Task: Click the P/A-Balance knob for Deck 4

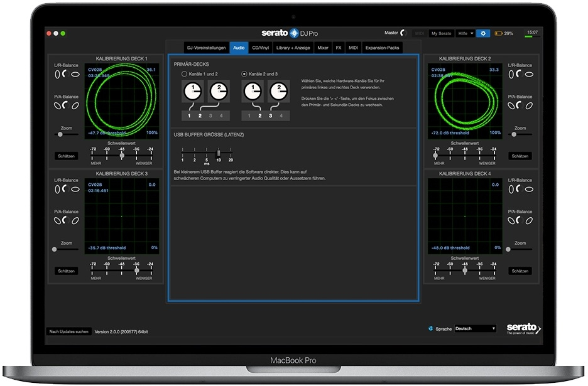Action: 520,221
